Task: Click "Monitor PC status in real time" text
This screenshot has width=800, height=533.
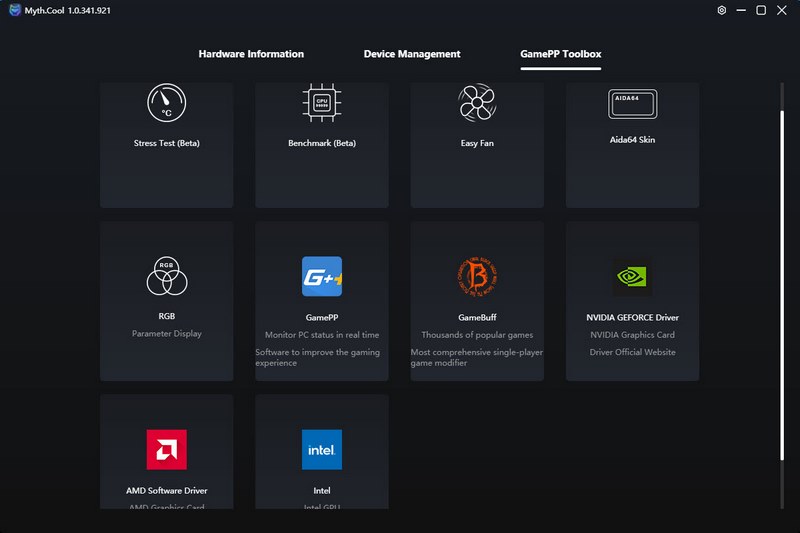Action: [x=321, y=335]
